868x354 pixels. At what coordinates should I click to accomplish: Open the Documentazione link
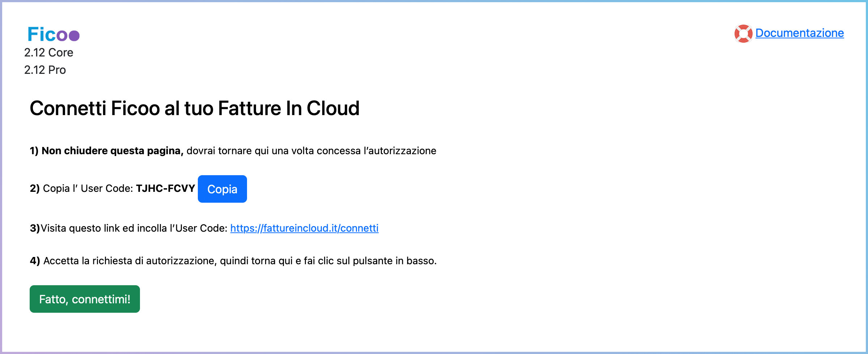[x=799, y=33]
